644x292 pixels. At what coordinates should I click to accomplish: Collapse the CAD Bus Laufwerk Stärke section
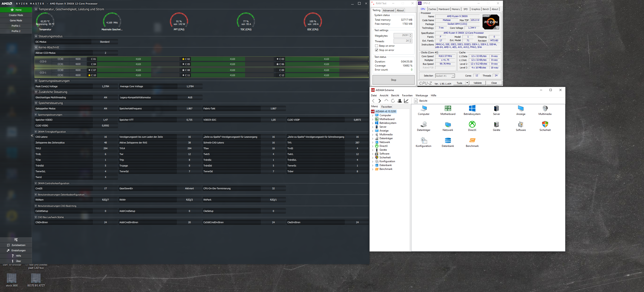(36, 217)
